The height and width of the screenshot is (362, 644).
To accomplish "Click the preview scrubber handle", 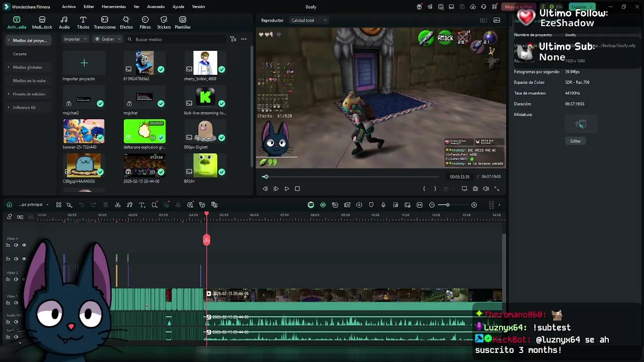I will (x=266, y=176).
